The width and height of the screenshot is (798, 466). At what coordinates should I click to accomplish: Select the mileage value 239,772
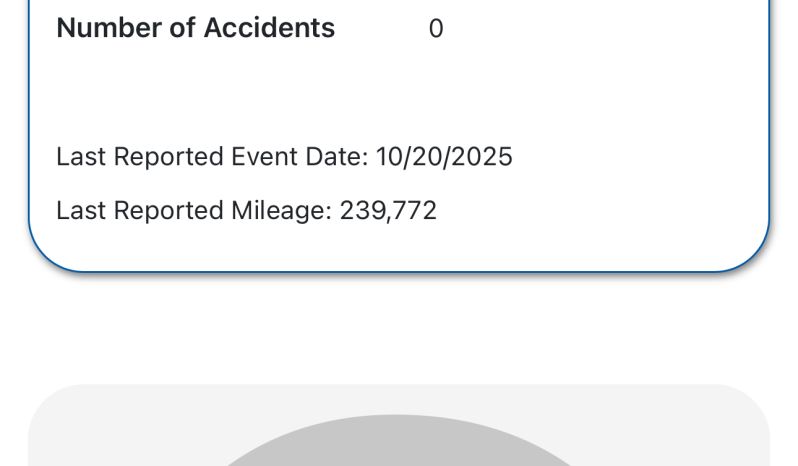pos(388,211)
